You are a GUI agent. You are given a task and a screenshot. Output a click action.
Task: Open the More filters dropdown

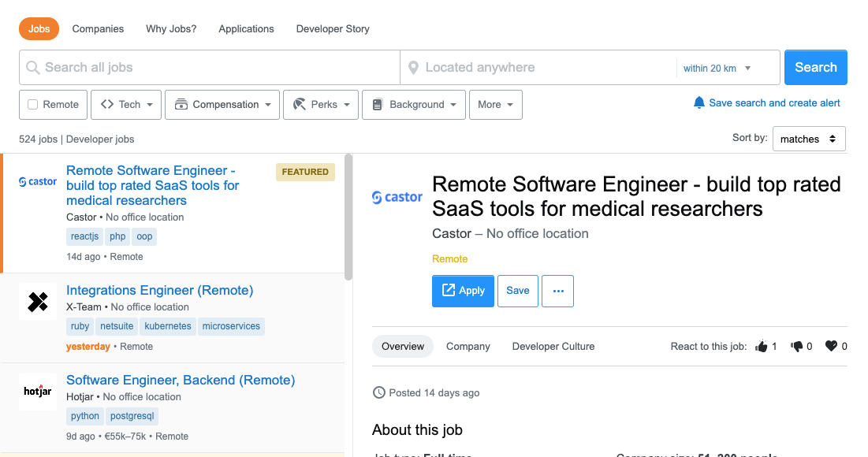coord(495,105)
